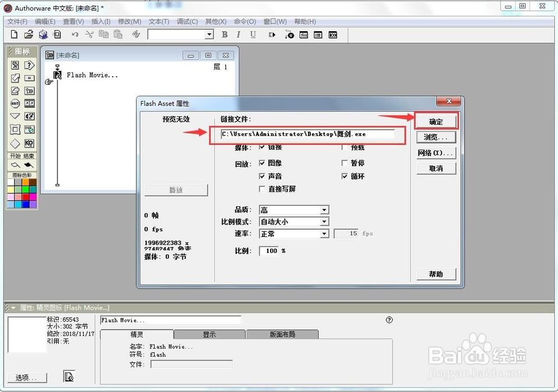
Task: Open the 比例模式 scale mode dropdown
Action: [324, 221]
